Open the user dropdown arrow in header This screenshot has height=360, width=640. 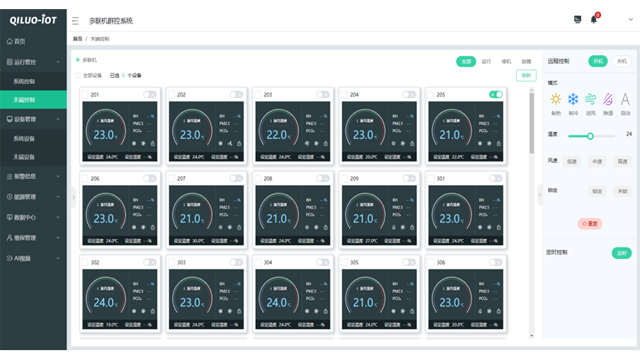tap(631, 19)
